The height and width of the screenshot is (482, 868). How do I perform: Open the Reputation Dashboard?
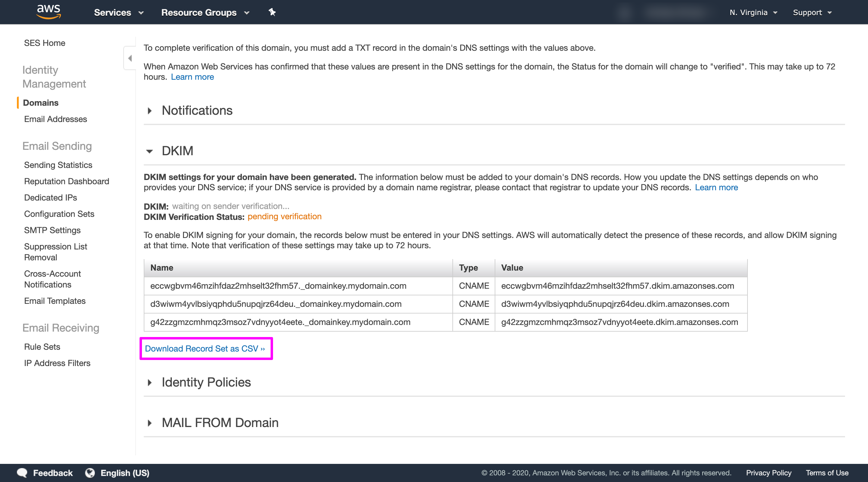(x=66, y=181)
